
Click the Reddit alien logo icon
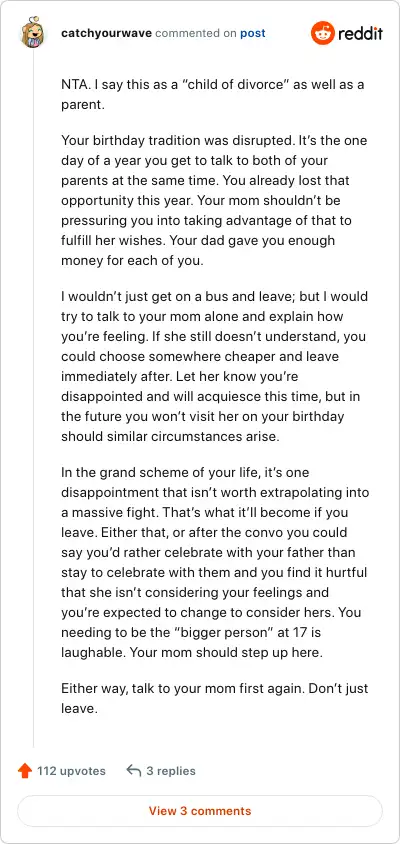pyautogui.click(x=322, y=33)
